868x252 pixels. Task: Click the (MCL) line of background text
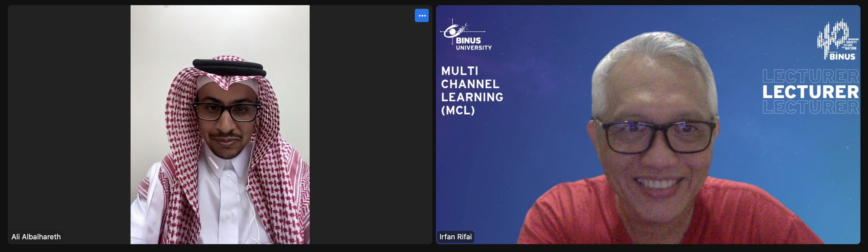(458, 110)
